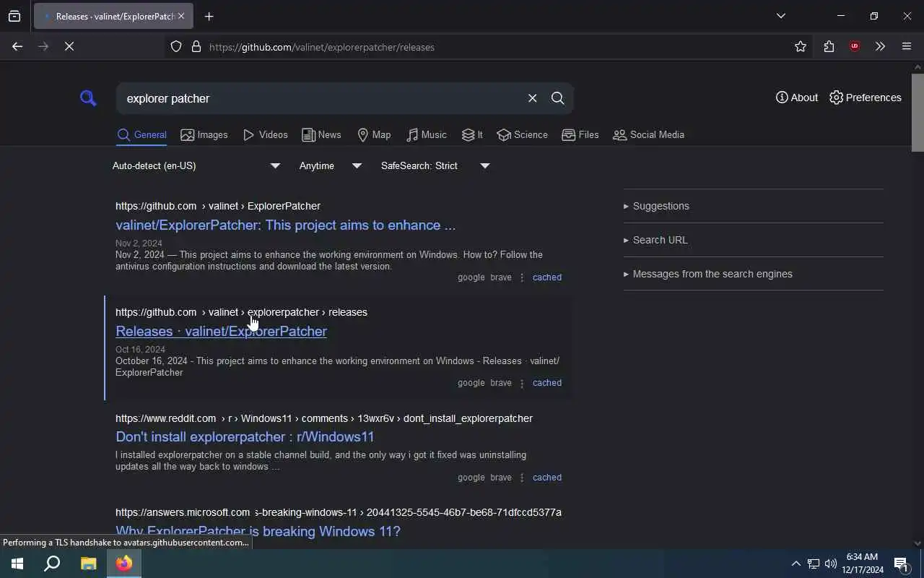This screenshot has width=924, height=578.
Task: Submit search with the magnifier button
Action: (x=558, y=98)
